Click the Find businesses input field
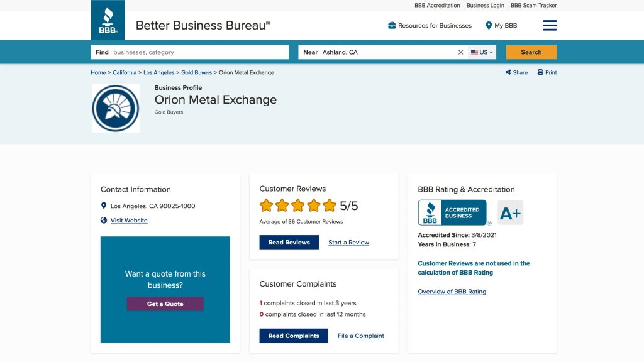The height and width of the screenshot is (362, 644). click(198, 52)
